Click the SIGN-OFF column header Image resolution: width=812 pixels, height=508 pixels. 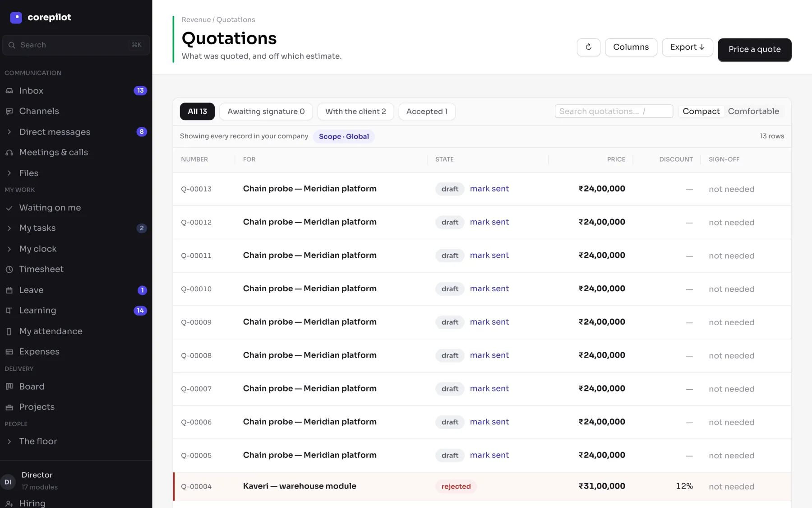pos(724,159)
